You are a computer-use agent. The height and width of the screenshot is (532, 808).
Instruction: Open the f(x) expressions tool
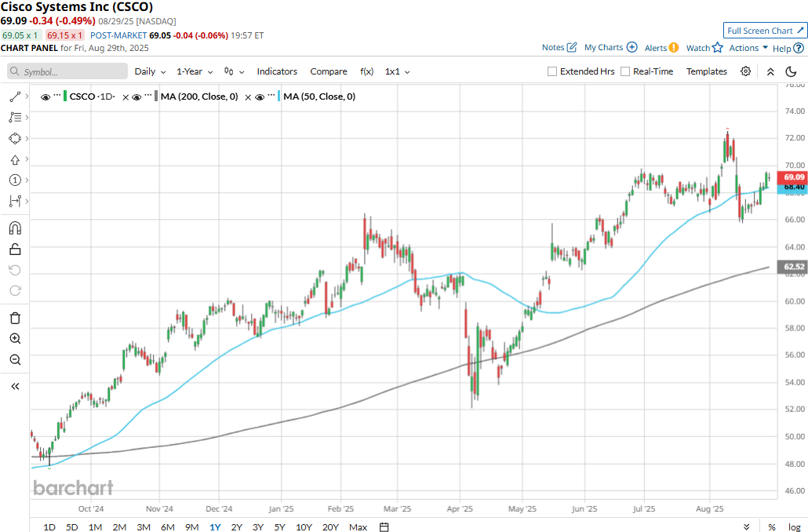click(x=366, y=71)
